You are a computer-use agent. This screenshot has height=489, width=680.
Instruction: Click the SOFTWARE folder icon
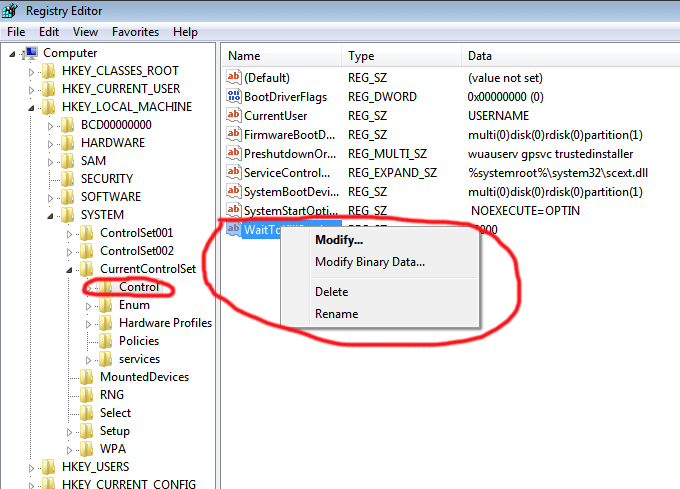click(68, 197)
